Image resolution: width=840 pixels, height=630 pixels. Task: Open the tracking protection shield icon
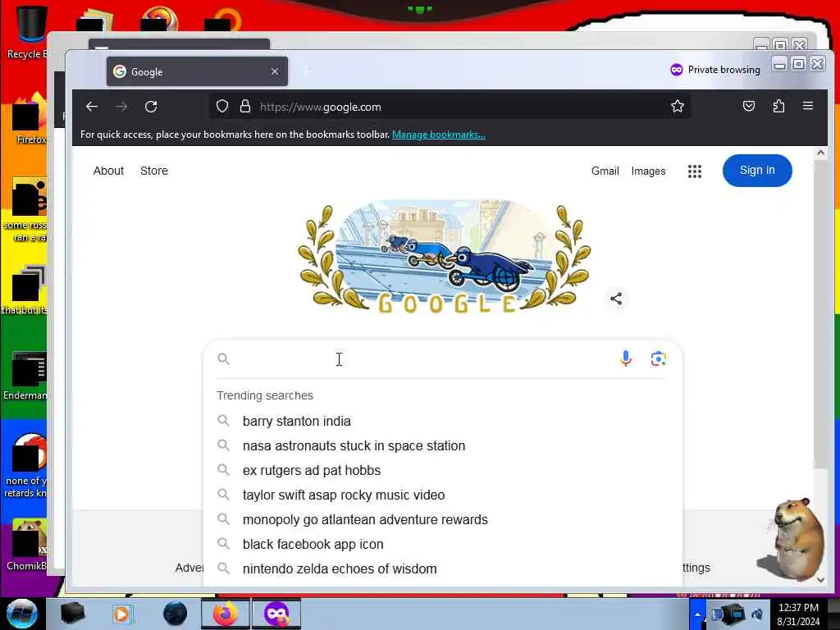point(222,107)
